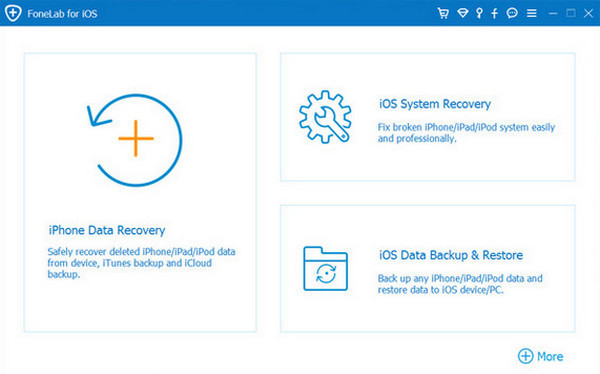
Task: Open iOS Data Backup & Restore title
Action: [451, 255]
